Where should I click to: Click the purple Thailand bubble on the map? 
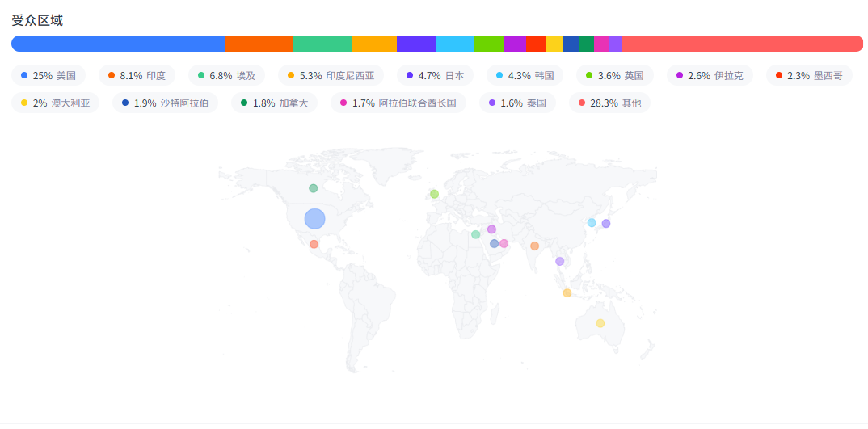(559, 261)
